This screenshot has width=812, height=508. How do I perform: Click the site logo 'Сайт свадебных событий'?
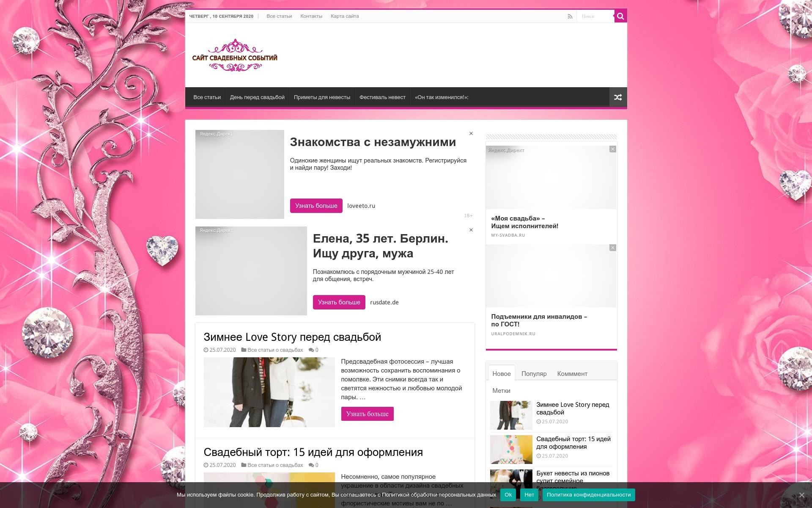235,55
